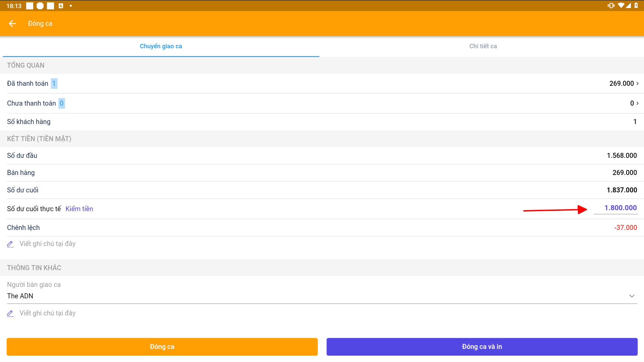This screenshot has height=362, width=644.
Task: Click the status bar clock
Action: (14, 6)
